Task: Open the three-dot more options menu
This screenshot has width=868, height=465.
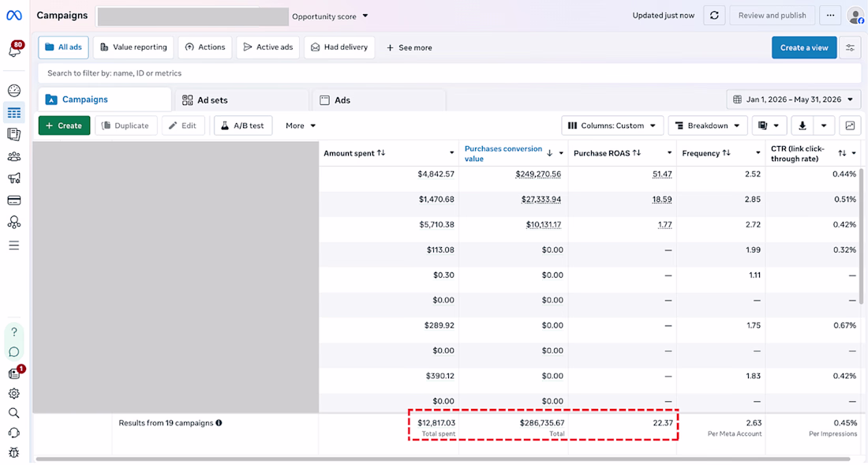Action: pos(830,16)
